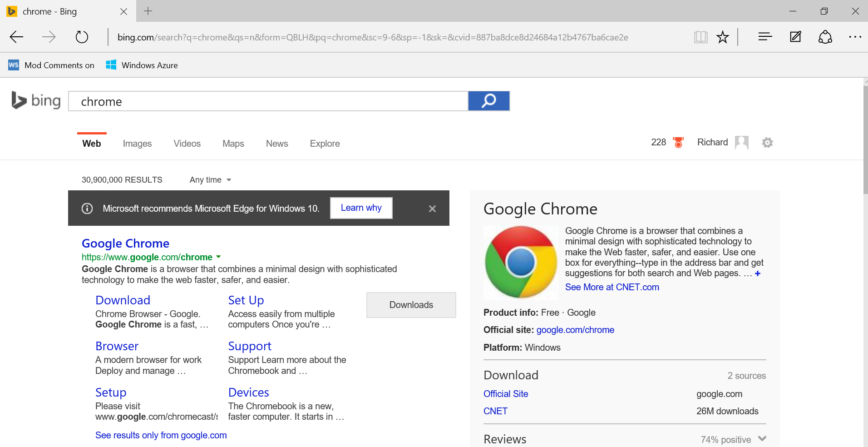868x447 pixels.
Task: Expand the google.com/chrome URL dropdown arrow
Action: 218,257
